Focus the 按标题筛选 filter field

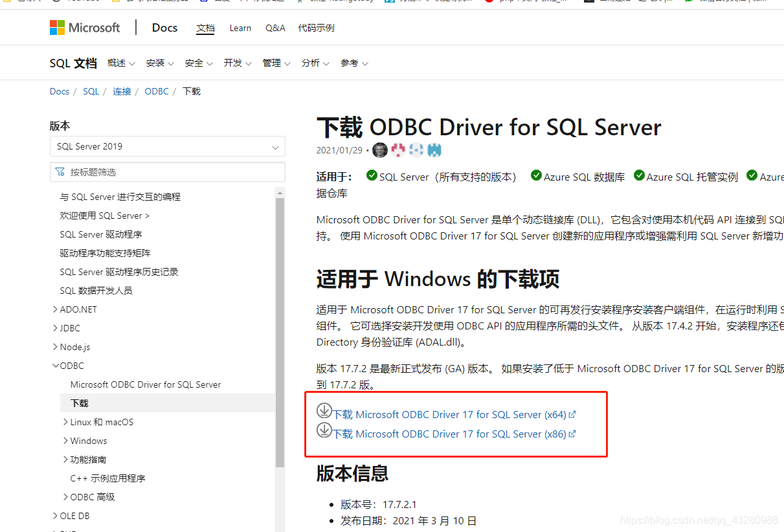(x=167, y=172)
